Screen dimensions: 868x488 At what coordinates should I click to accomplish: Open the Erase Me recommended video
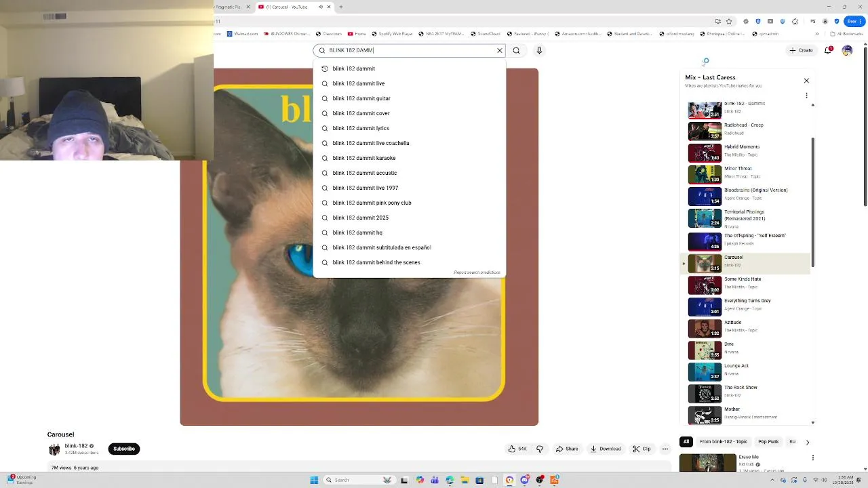(x=708, y=463)
